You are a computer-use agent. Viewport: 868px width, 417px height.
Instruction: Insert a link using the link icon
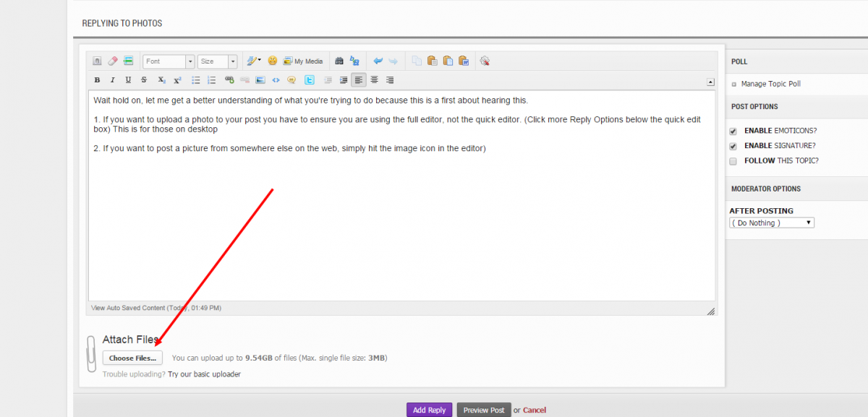229,80
